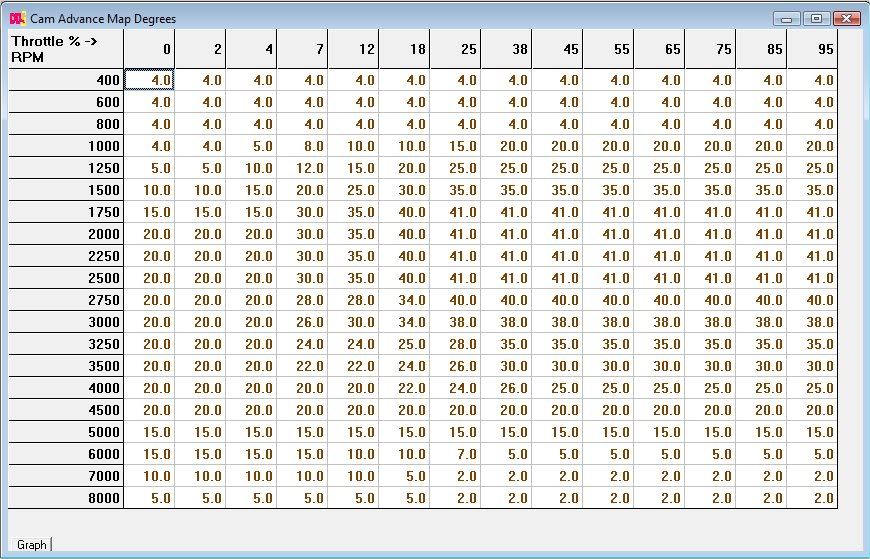
Task: Click the 1750 RPM row header
Action: tap(66, 212)
